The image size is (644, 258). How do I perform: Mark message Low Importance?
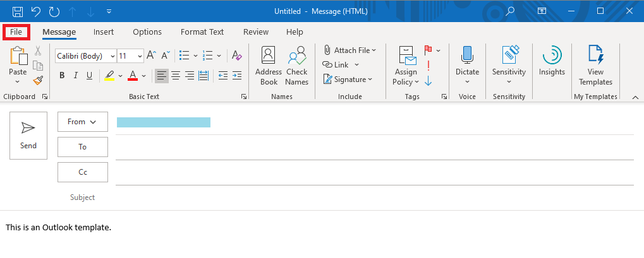point(428,80)
